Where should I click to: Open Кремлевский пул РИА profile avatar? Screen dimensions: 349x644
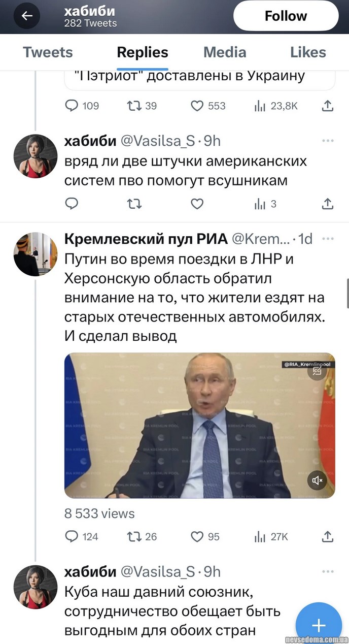pyautogui.click(x=35, y=254)
